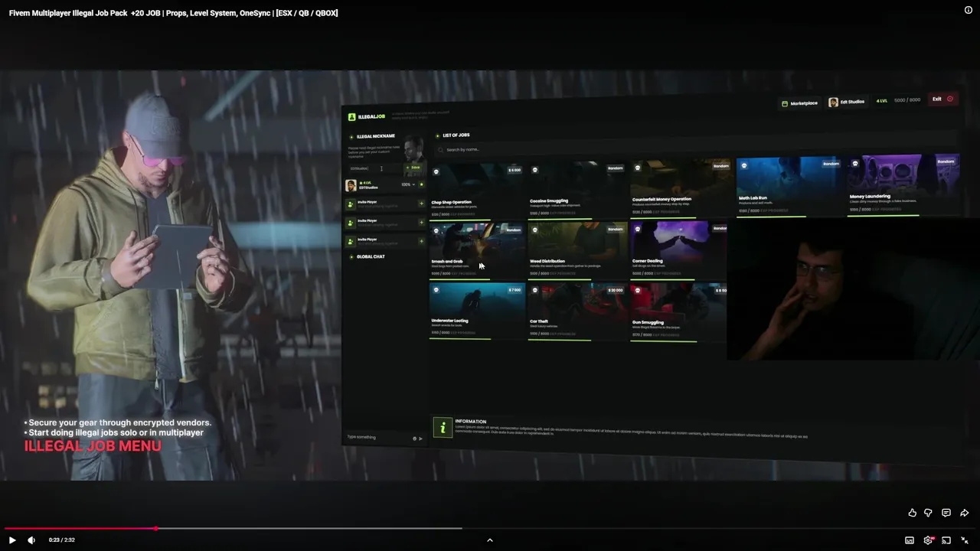This screenshot has height=551, width=980.
Task: Click the Exit button in job menu
Action: (x=942, y=99)
